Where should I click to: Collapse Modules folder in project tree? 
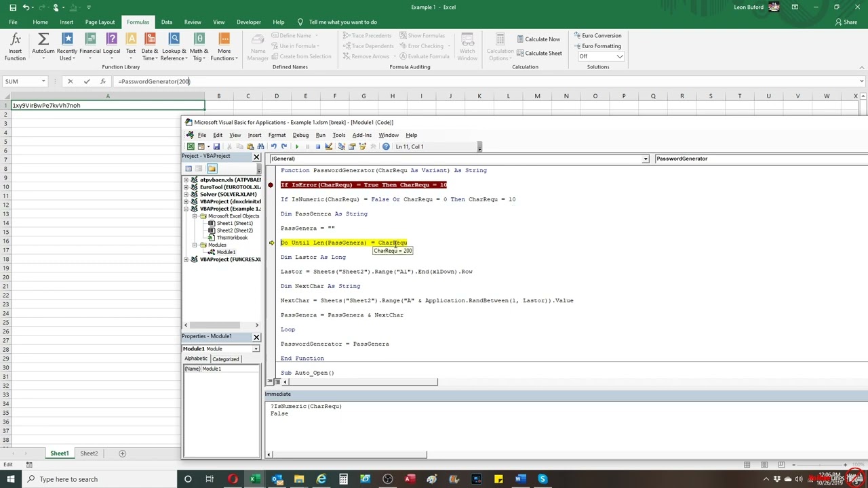(x=194, y=245)
